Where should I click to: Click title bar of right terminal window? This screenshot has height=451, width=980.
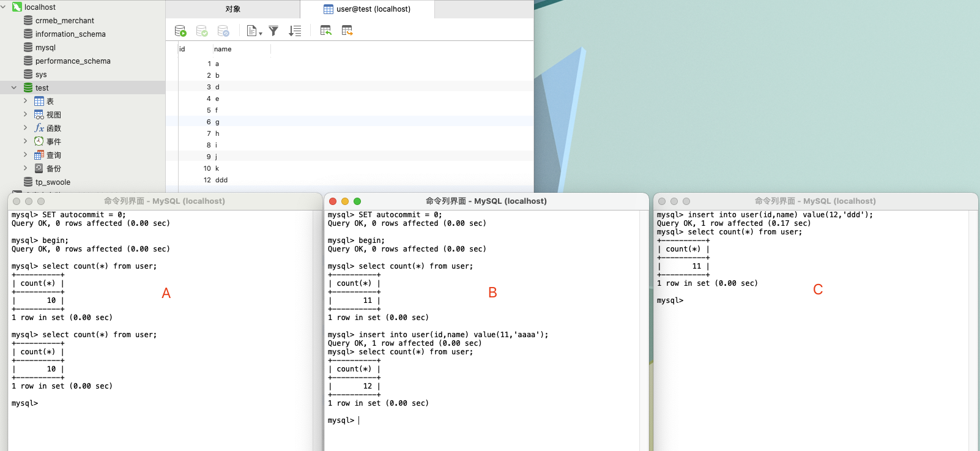pyautogui.click(x=815, y=201)
